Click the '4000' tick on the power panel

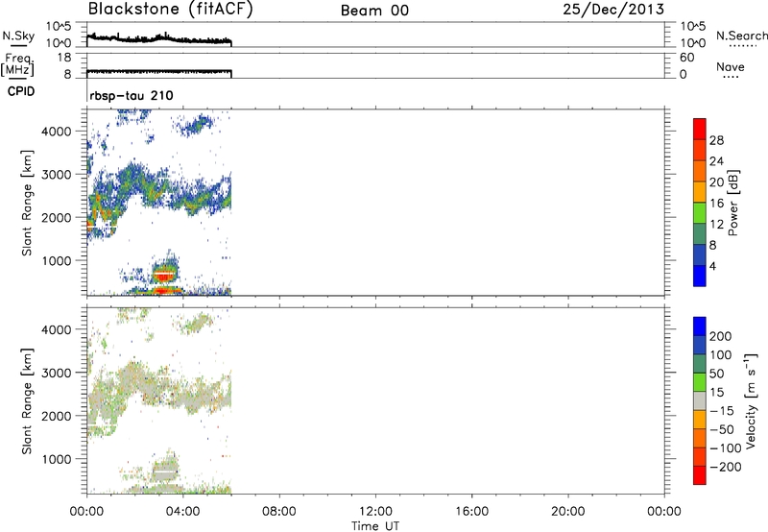(x=56, y=132)
